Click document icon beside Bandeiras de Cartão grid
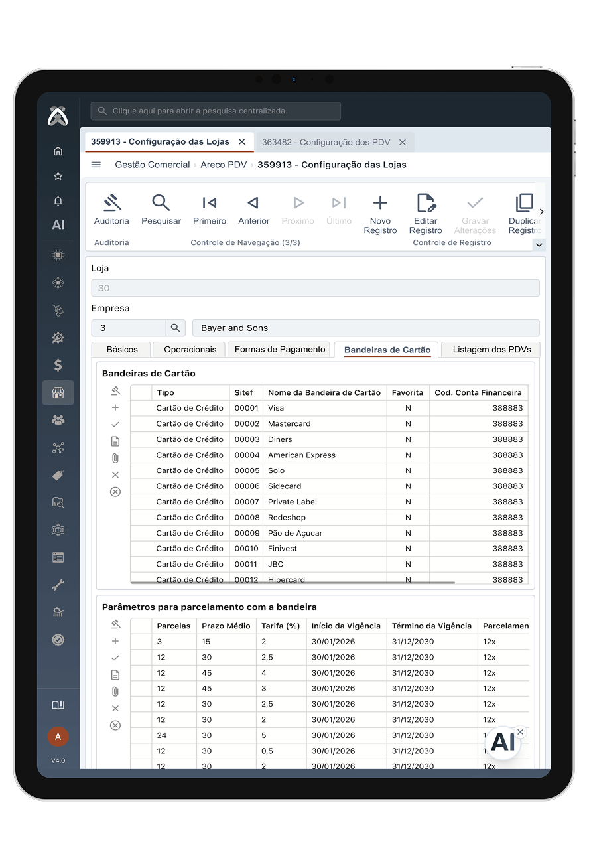The height and width of the screenshot is (868, 589). [115, 441]
